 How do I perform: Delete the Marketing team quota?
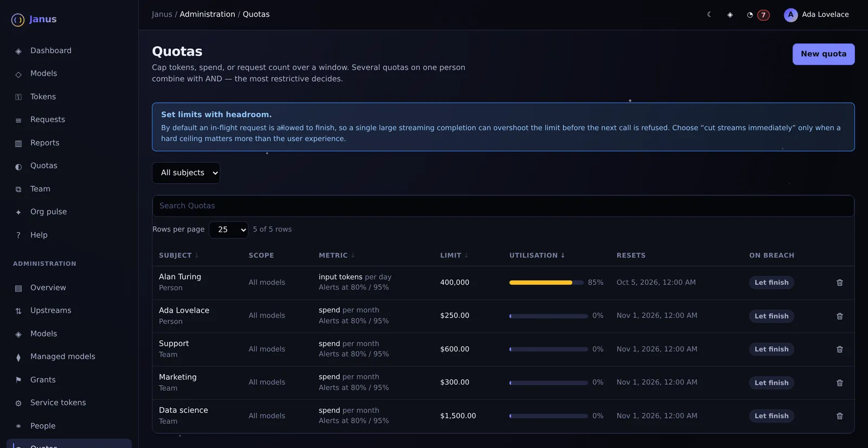tap(840, 383)
